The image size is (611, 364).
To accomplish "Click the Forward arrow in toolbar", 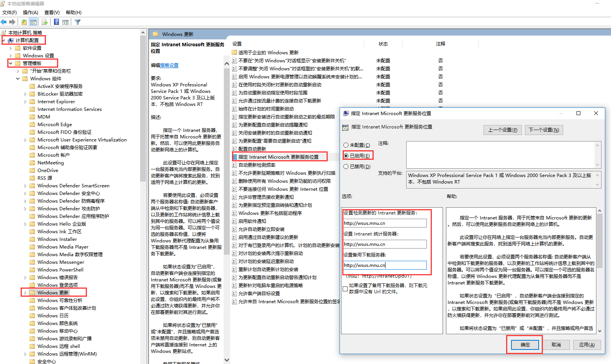I will (12, 22).
